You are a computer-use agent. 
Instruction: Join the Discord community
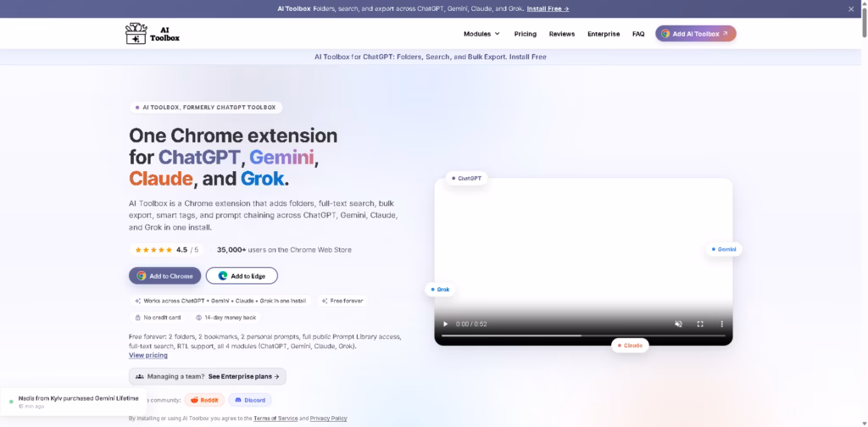[250, 400]
